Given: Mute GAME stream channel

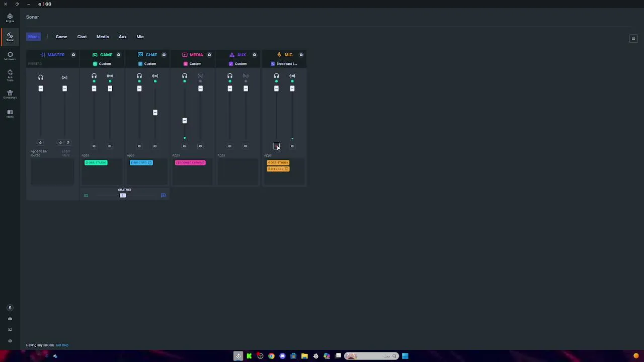Looking at the screenshot, I should pos(109,146).
